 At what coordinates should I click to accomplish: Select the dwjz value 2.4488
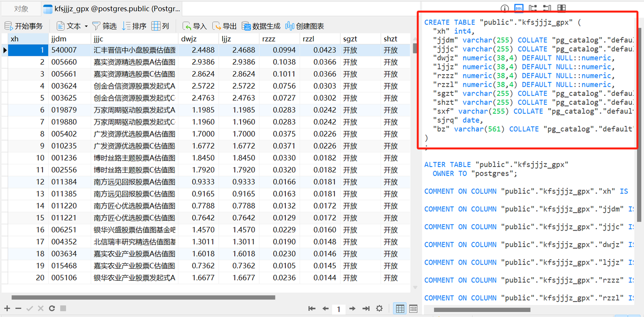[x=198, y=50]
